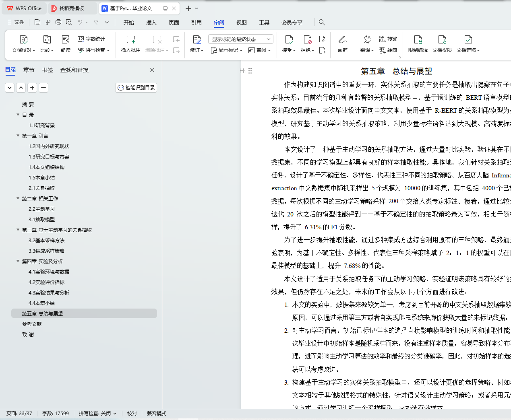Click the print icon in quick toolbar
Screen dimensions: 511x420
click(58, 22)
